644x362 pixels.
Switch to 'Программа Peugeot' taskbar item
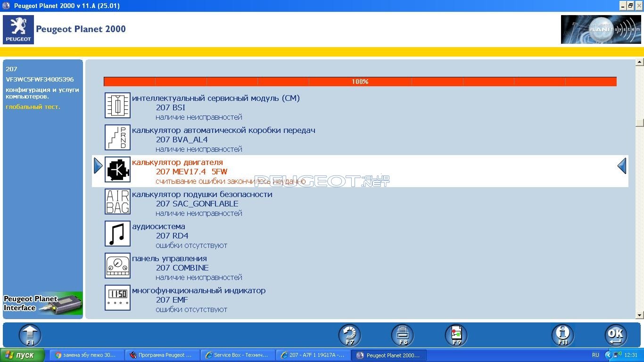pos(162,355)
